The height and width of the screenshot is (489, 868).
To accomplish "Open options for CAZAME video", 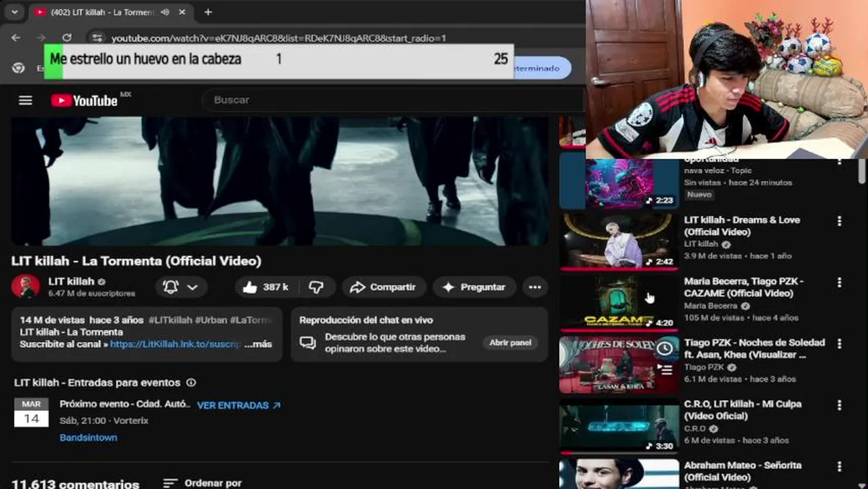I will [x=839, y=283].
